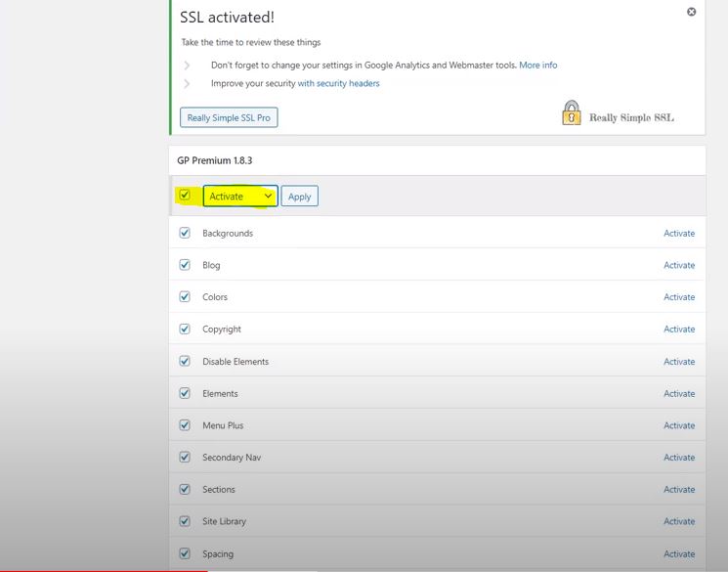Activate the Colors module
728x572 pixels.
coord(679,297)
